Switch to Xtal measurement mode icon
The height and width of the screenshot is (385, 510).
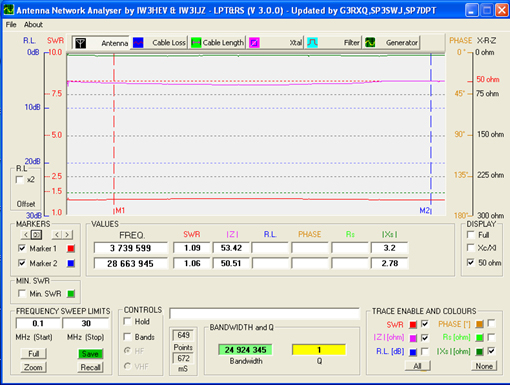click(x=254, y=43)
